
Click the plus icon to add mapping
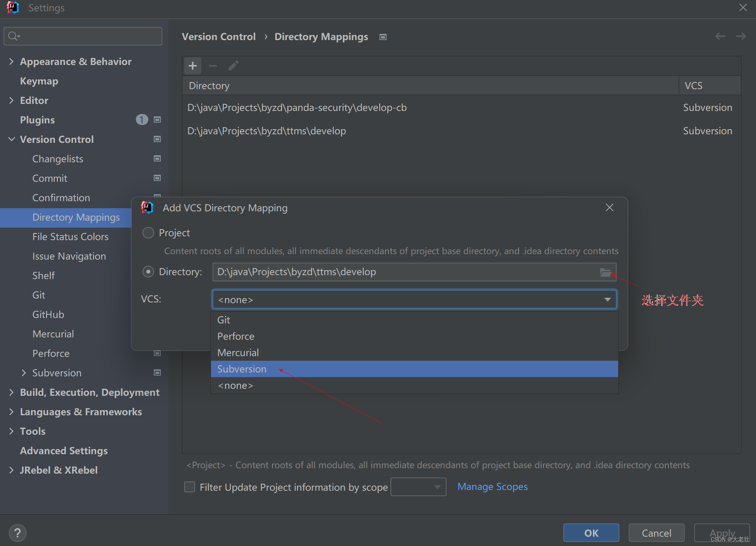pyautogui.click(x=193, y=66)
